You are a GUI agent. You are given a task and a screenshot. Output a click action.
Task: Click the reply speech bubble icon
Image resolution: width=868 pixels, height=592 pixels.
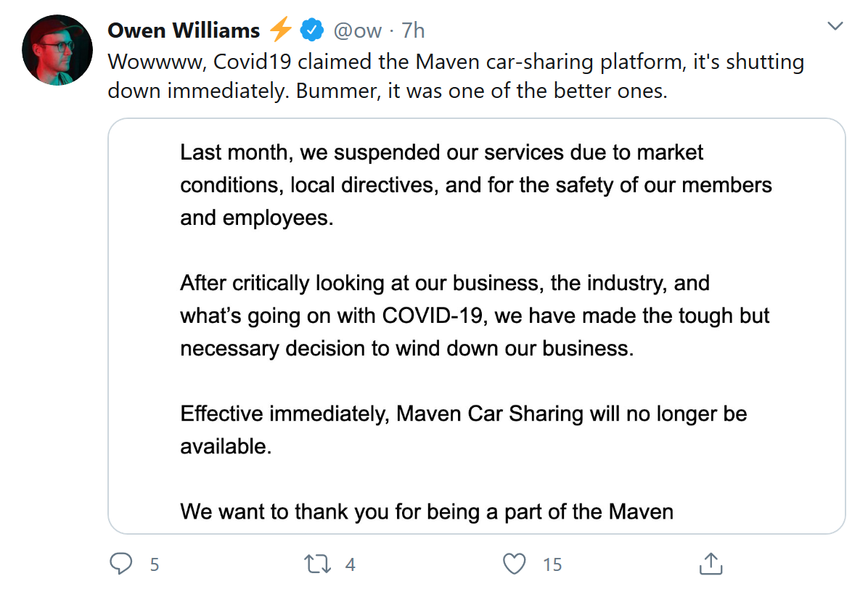(121, 564)
